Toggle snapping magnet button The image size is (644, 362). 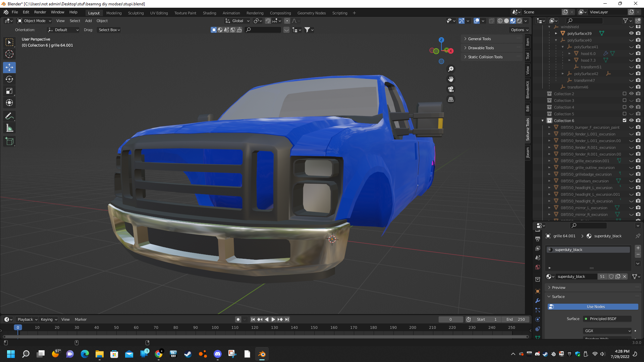tap(268, 21)
